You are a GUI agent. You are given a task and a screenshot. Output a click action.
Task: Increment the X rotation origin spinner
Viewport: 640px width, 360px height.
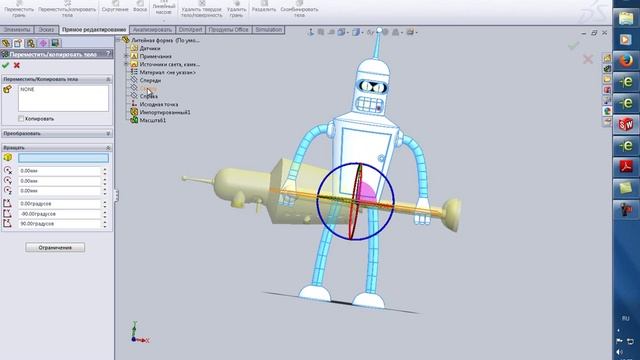[x=105, y=169]
